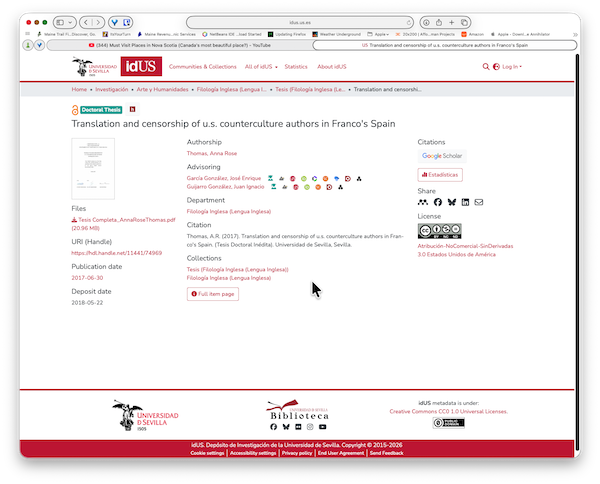Click orange Scopus icon for García González
Screen dimensions: 600x484
pos(325,179)
